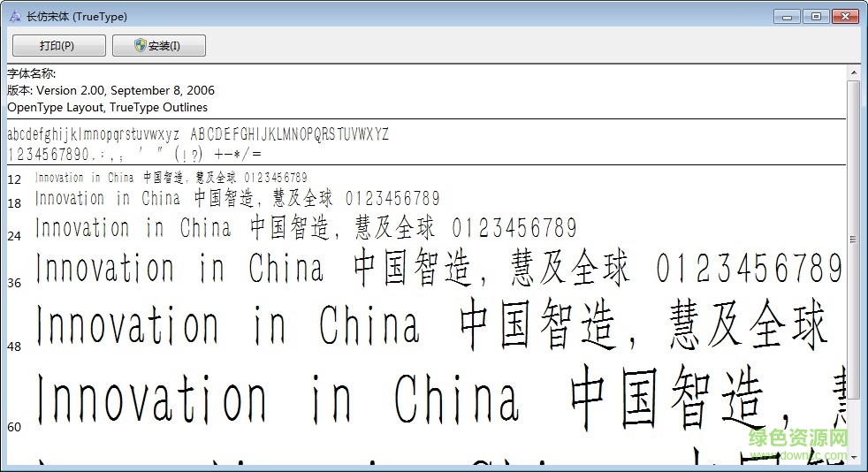Screen dimensions: 868x472
Task: Click the OpenType Layout, TrueType Outlines line
Action: pyautogui.click(x=107, y=107)
